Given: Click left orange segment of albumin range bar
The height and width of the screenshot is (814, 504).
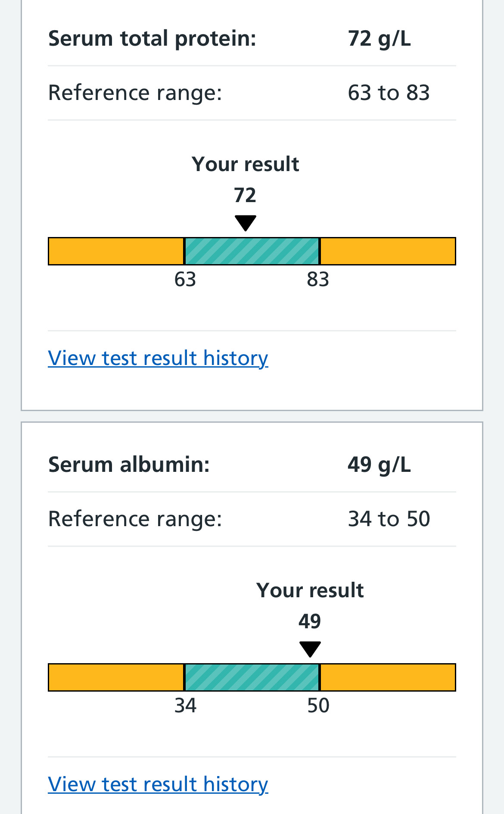Looking at the screenshot, I should click(116, 677).
